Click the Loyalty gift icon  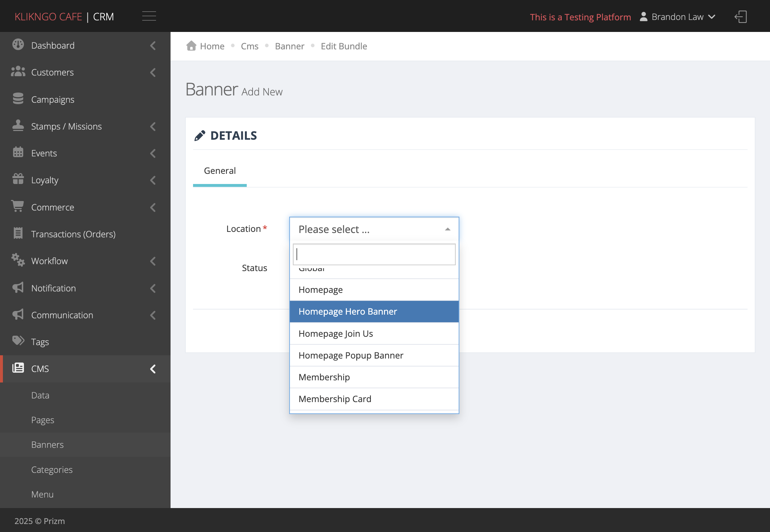(18, 179)
